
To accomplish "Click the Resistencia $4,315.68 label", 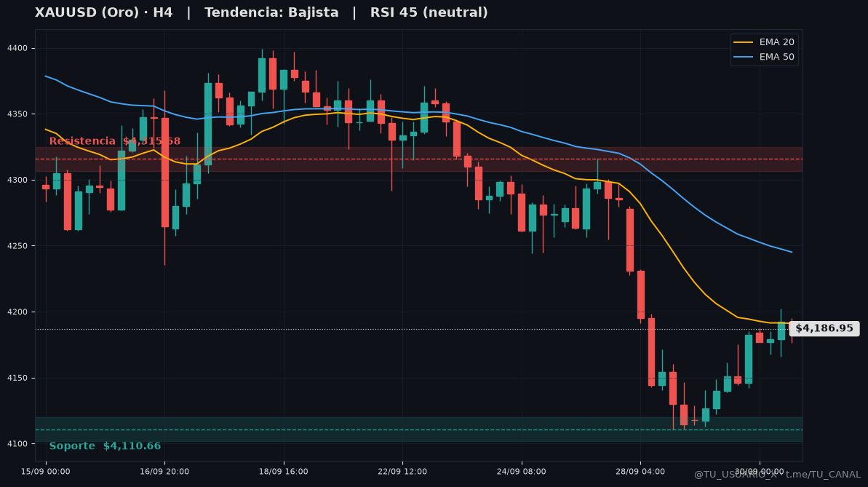I will [114, 141].
